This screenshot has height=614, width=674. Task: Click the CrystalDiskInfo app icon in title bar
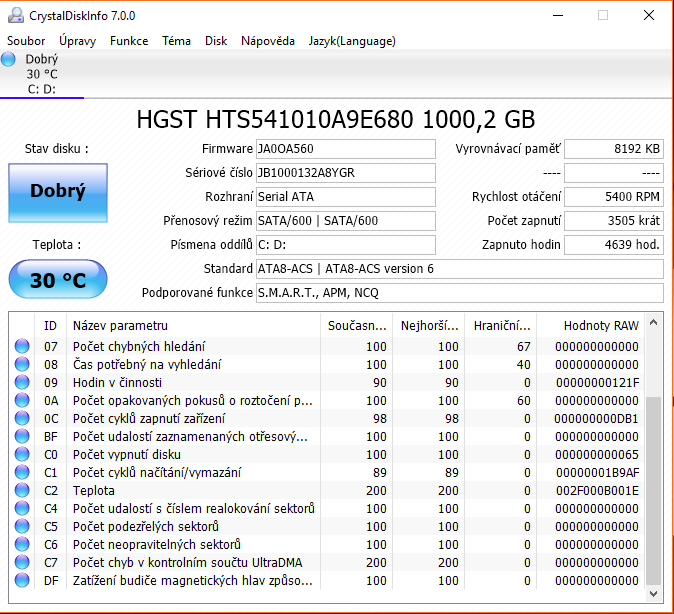pos(16,15)
